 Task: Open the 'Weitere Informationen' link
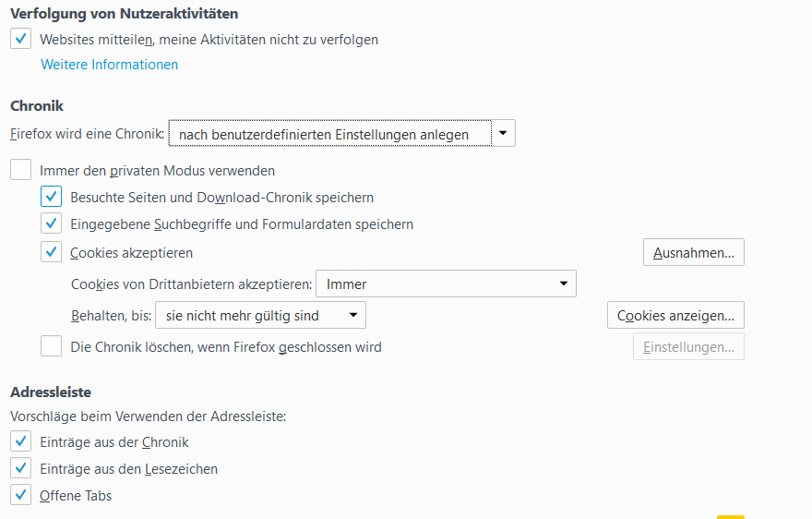[x=109, y=65]
